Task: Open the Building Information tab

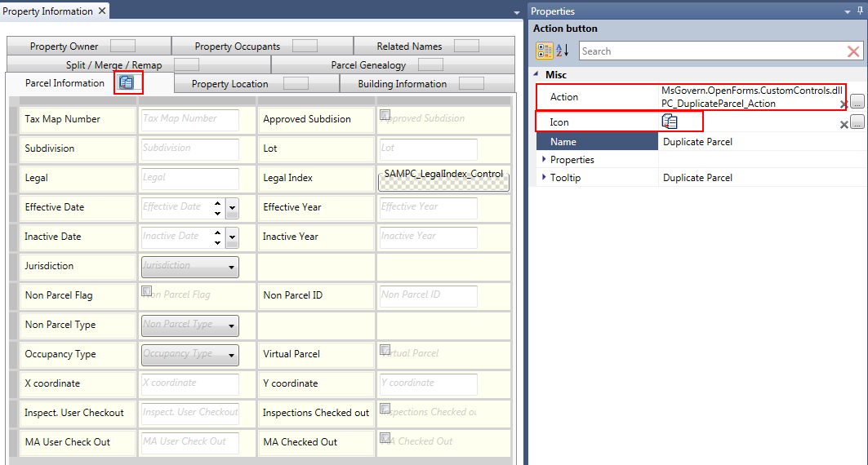Action: pyautogui.click(x=402, y=84)
